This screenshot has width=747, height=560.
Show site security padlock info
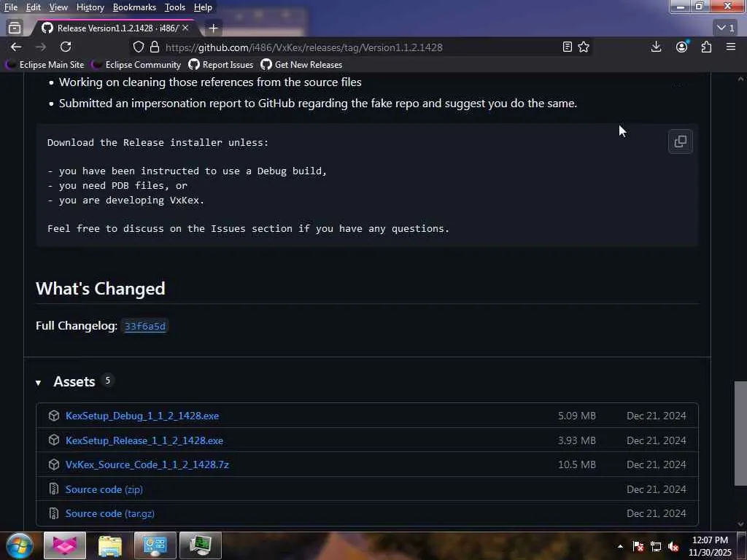[155, 47]
